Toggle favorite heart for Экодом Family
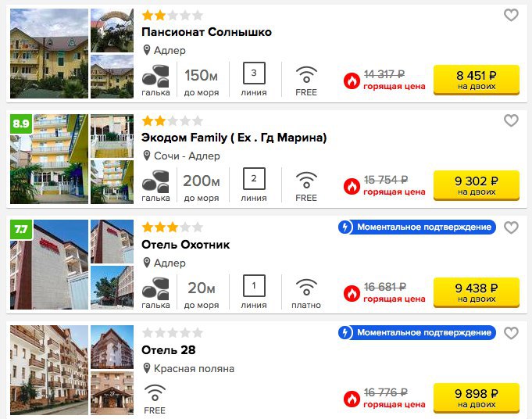Screen dimensions: 532x419 pos(511,120)
